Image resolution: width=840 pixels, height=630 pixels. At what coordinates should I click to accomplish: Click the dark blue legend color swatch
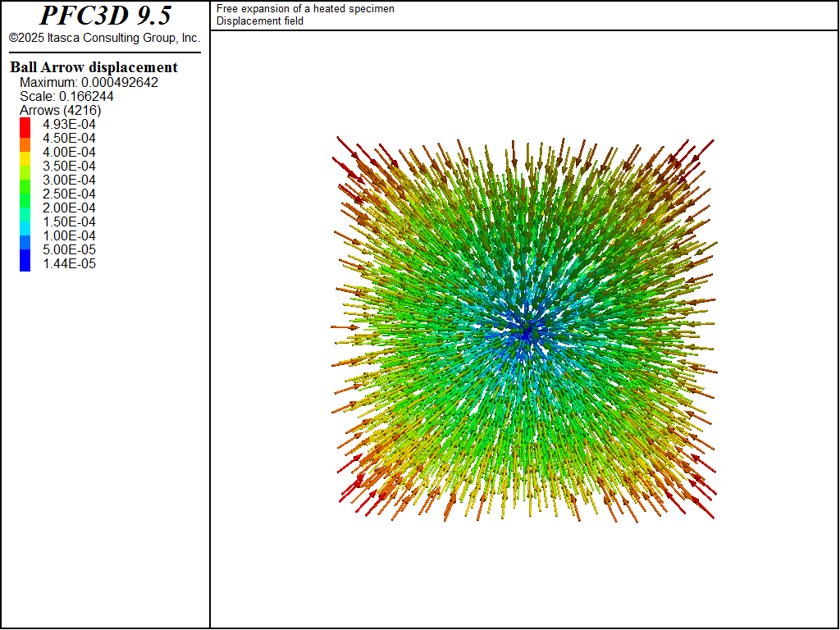[x=25, y=260]
